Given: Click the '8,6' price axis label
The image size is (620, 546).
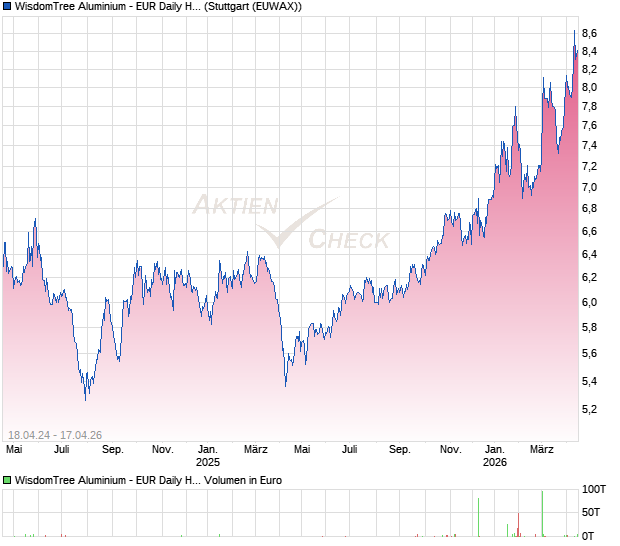Looking at the screenshot, I should [589, 34].
